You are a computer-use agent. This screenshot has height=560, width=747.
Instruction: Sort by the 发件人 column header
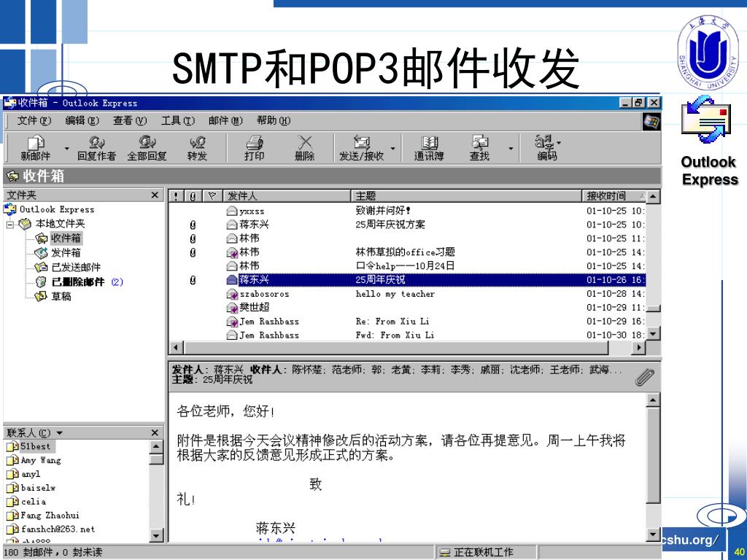(x=287, y=195)
